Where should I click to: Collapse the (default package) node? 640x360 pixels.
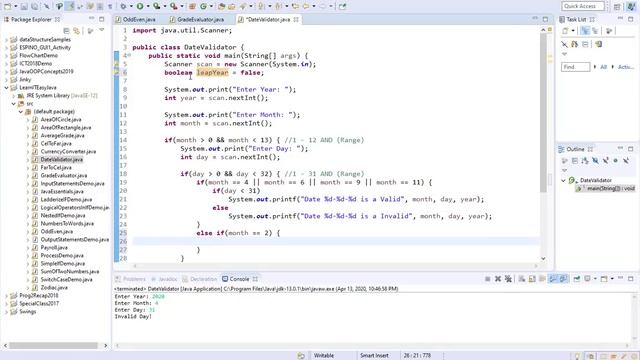21,111
